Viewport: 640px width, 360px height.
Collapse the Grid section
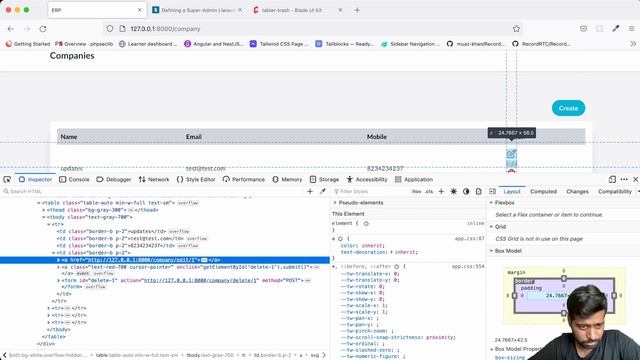pos(491,227)
